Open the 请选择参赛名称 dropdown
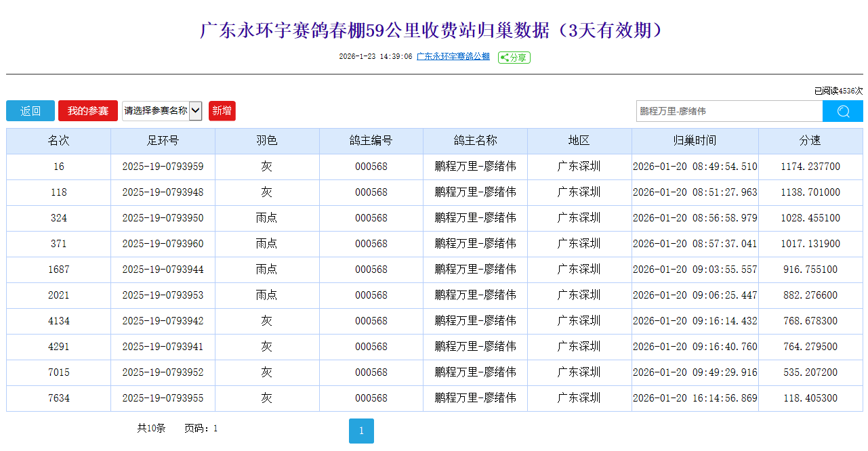This screenshot has height=451, width=868. coord(162,111)
